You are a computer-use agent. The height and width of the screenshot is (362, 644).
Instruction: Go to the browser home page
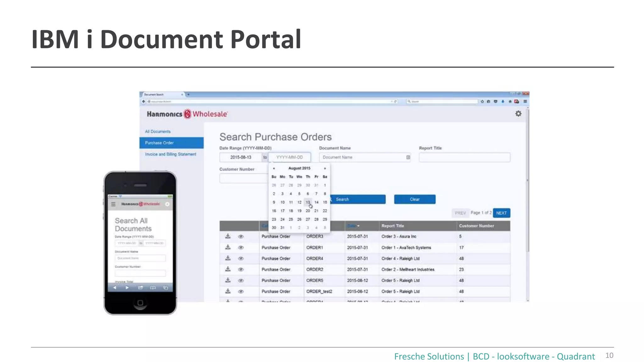pos(510,101)
